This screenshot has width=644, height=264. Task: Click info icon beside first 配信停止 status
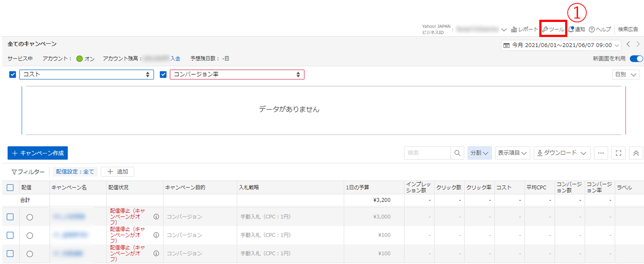pyautogui.click(x=156, y=217)
